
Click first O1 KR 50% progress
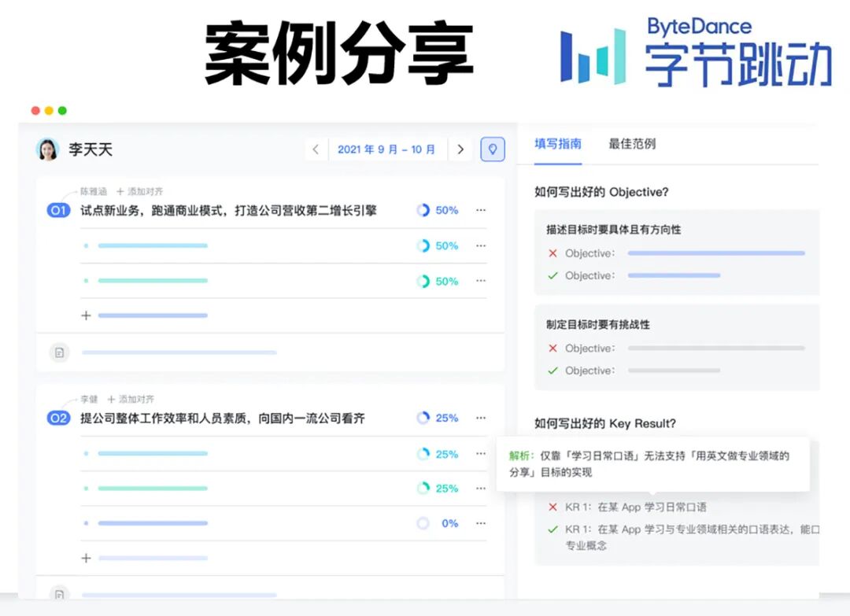(438, 246)
